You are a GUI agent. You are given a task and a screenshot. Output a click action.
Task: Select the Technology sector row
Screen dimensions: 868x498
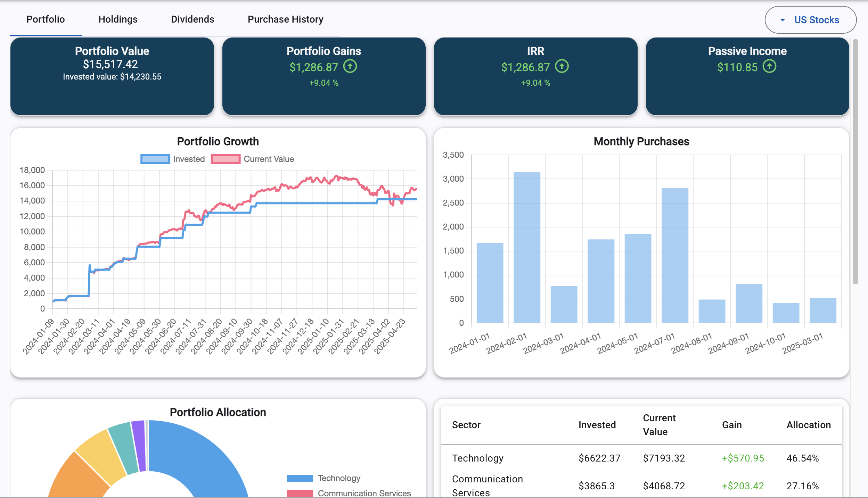pyautogui.click(x=641, y=458)
